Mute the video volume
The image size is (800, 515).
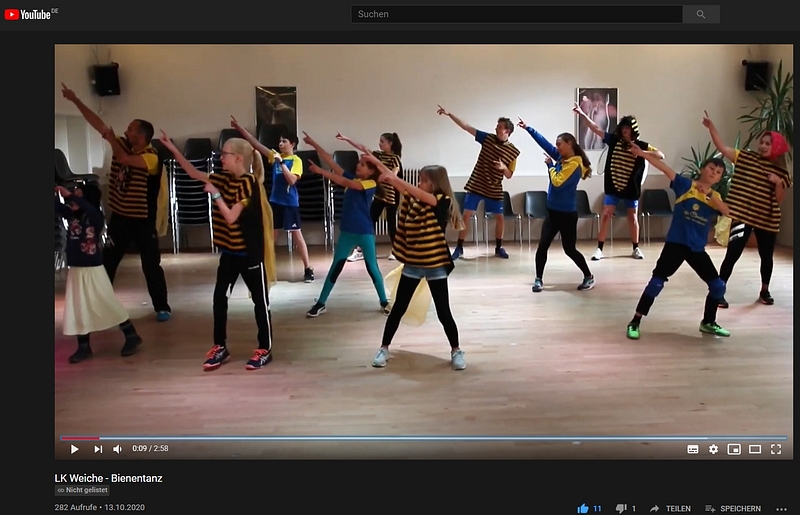(x=117, y=449)
